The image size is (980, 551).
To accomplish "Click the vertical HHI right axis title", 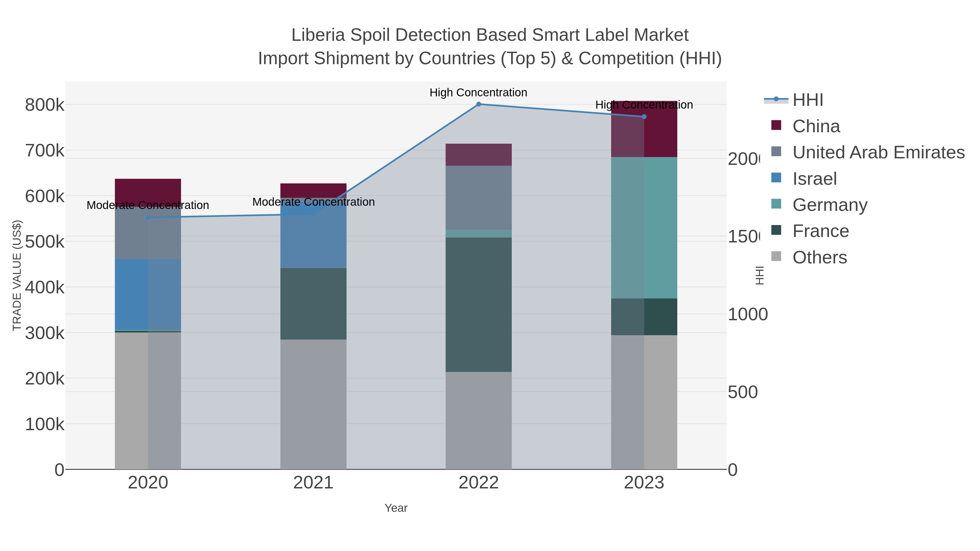I will (x=759, y=275).
